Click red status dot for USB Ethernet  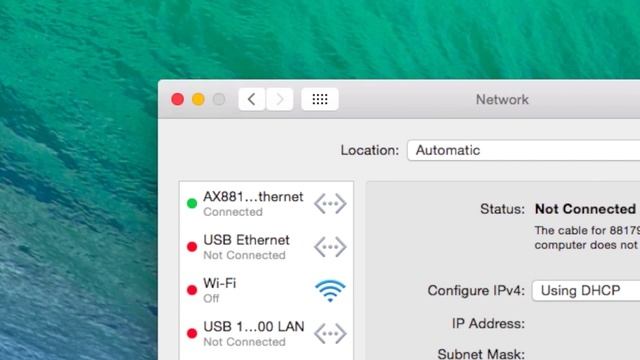coord(192,247)
